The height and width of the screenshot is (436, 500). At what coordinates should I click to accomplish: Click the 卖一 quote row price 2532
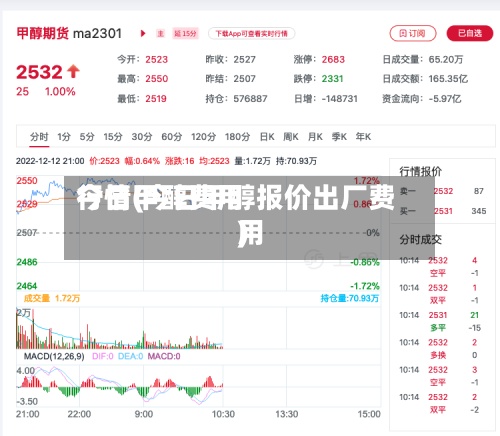click(443, 191)
